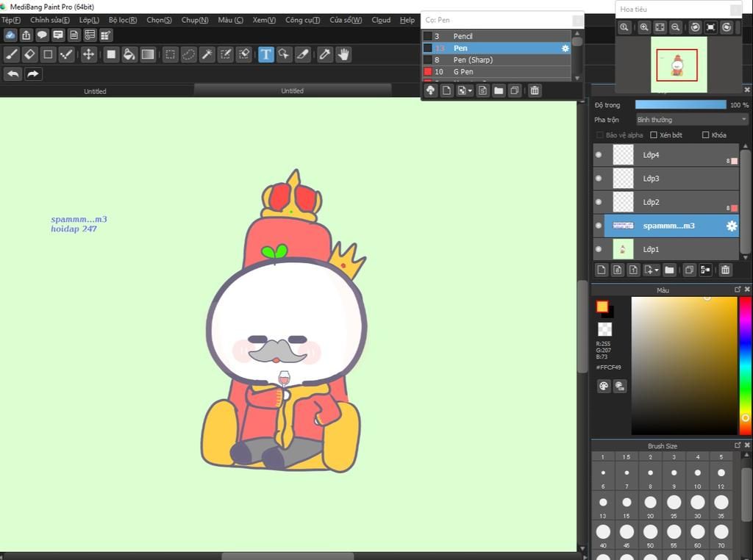Select the rectangular Select tool
The height and width of the screenshot is (560, 753).
[x=170, y=54]
